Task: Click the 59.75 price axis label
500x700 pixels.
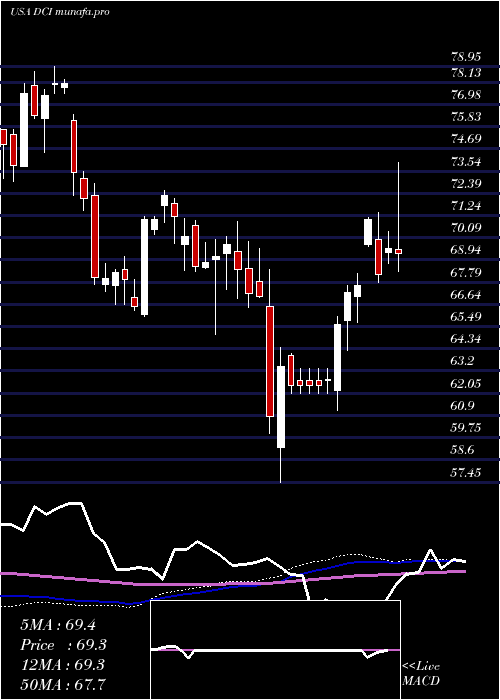Action: 467,428
